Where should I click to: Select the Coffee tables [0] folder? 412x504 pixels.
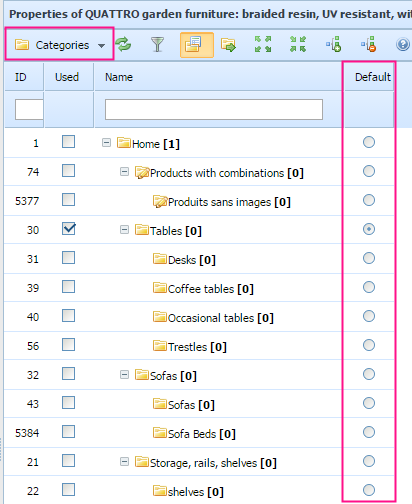203,289
